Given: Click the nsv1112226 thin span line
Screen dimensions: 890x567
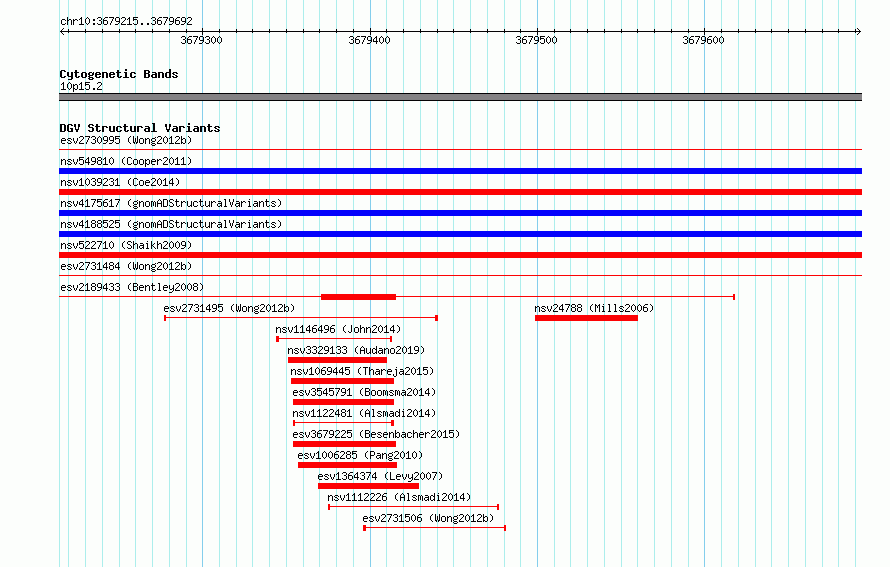Looking at the screenshot, I should 413,507.
